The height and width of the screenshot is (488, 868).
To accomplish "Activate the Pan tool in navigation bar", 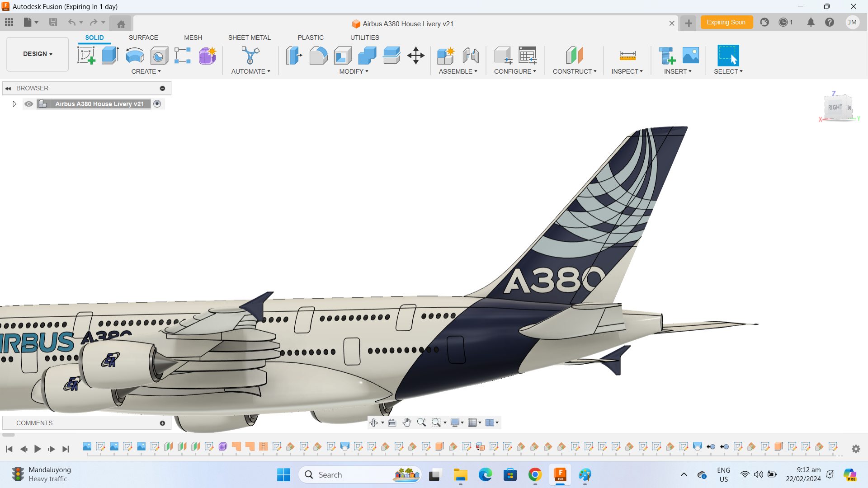I will tap(407, 422).
